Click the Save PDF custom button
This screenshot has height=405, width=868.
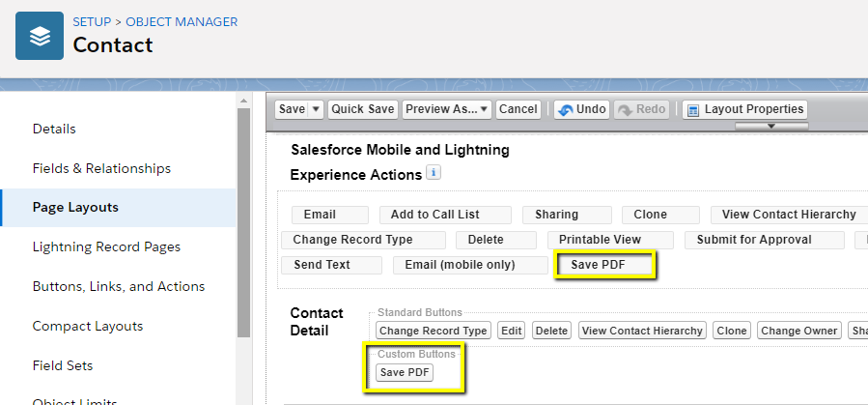(x=405, y=373)
